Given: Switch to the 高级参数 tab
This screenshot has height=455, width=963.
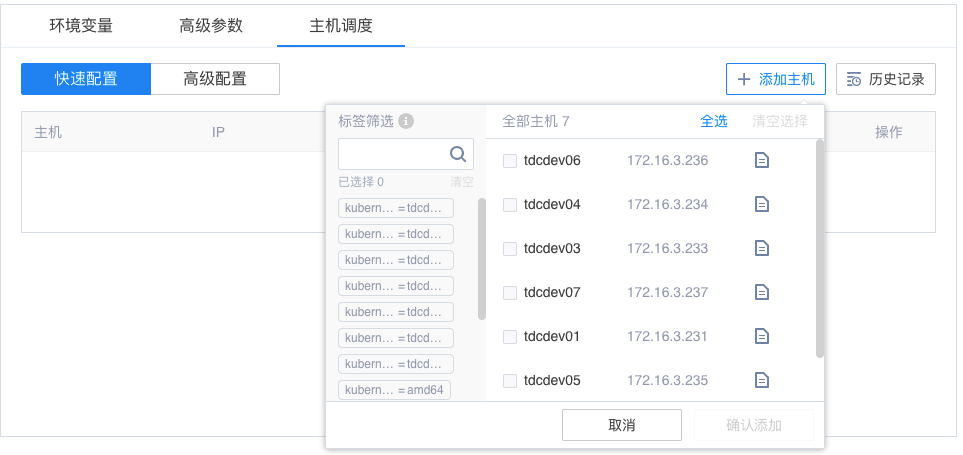Looking at the screenshot, I should click(x=211, y=26).
